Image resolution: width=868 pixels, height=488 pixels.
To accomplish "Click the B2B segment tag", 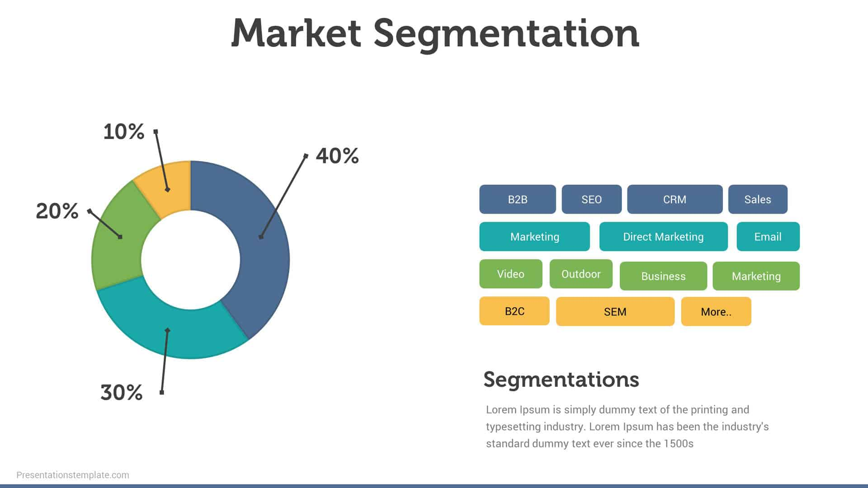I will (516, 198).
